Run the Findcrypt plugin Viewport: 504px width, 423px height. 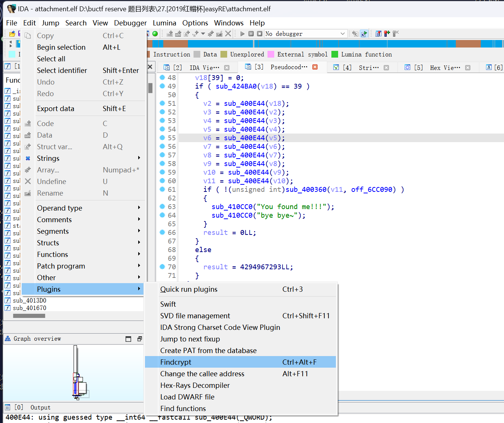point(240,362)
